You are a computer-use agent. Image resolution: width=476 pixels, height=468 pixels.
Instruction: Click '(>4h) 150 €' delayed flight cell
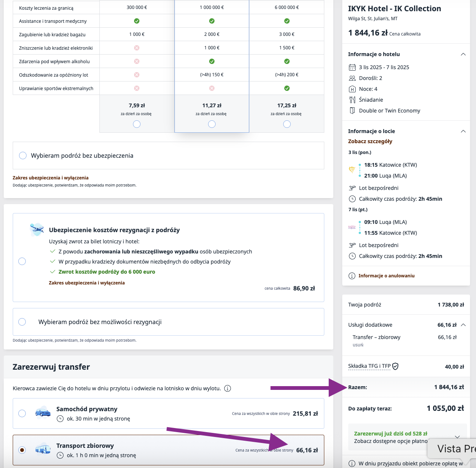click(x=212, y=75)
